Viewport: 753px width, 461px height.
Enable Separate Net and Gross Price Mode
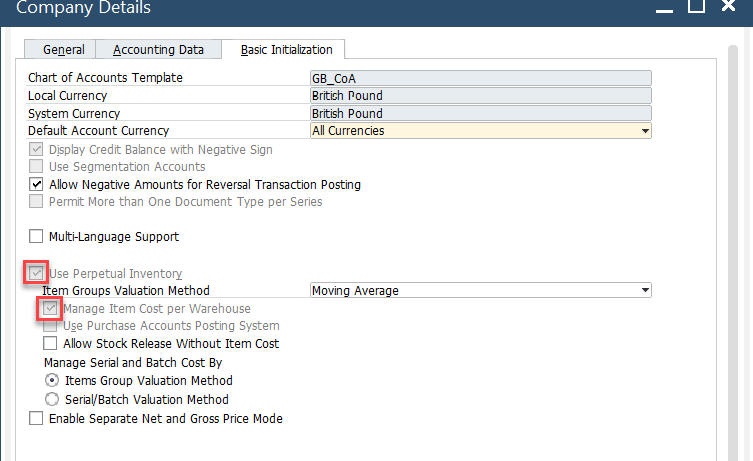[37, 419]
